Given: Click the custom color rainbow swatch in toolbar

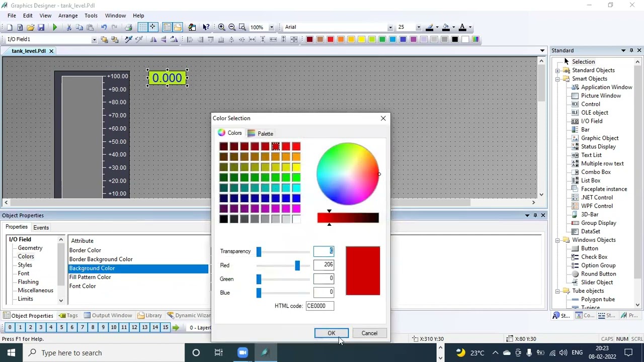Looking at the screenshot, I should [475, 39].
